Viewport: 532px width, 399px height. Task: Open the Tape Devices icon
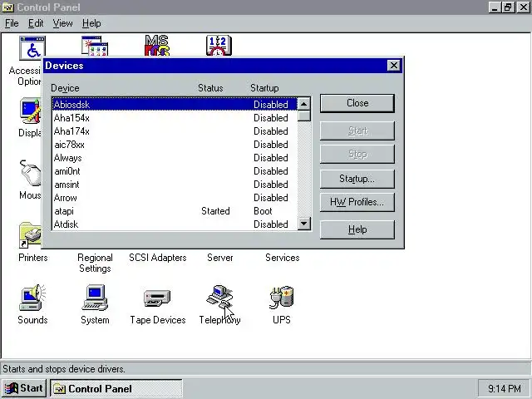157,298
